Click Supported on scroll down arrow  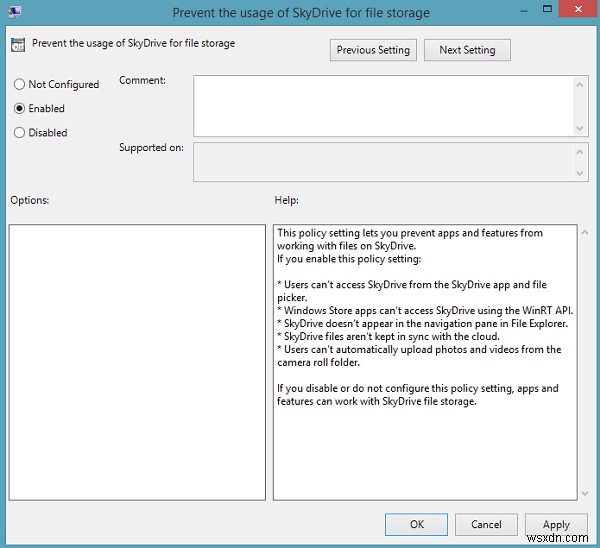point(580,173)
